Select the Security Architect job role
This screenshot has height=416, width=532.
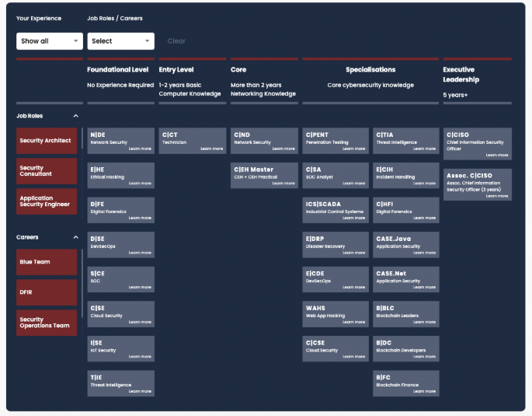(x=47, y=141)
